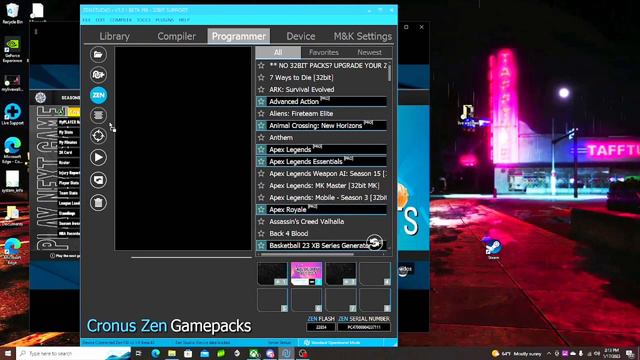640x360 pixels.
Task: Click the round refresh button over Basketball 23 row
Action: click(x=374, y=242)
